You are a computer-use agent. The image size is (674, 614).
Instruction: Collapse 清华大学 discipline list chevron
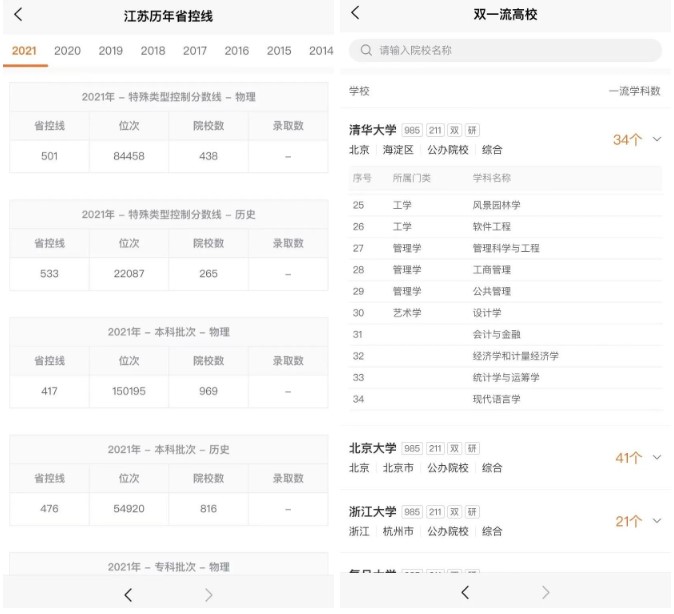656,139
